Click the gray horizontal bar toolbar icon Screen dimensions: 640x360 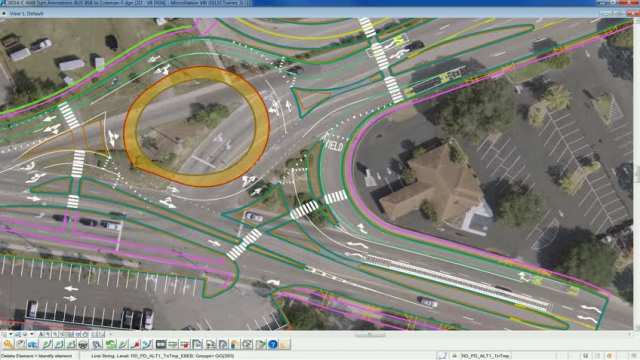click(x=173, y=344)
